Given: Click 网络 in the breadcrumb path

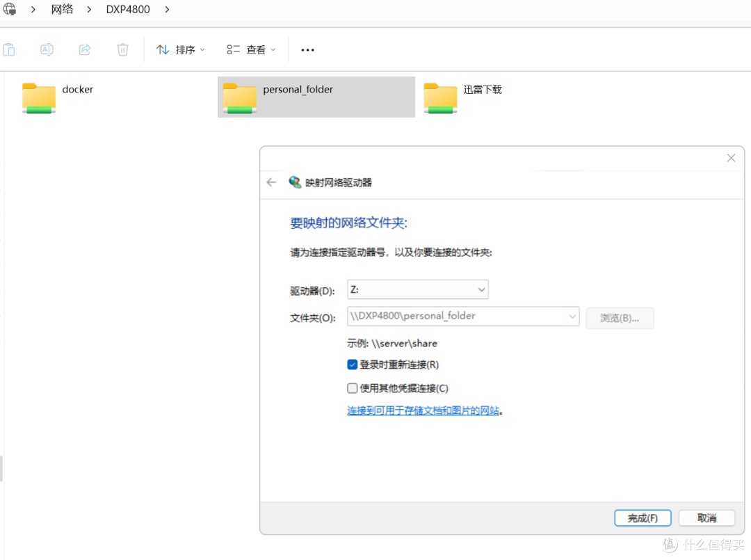Looking at the screenshot, I should [x=63, y=9].
